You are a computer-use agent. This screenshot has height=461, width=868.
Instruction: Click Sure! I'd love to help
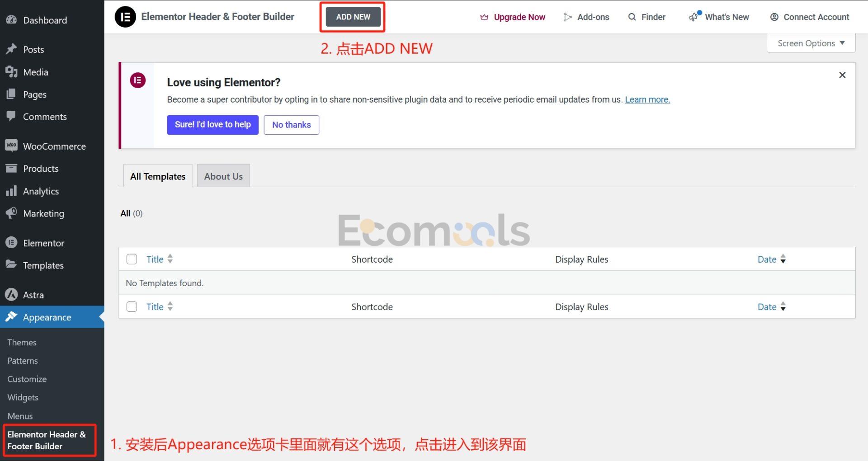pyautogui.click(x=212, y=125)
